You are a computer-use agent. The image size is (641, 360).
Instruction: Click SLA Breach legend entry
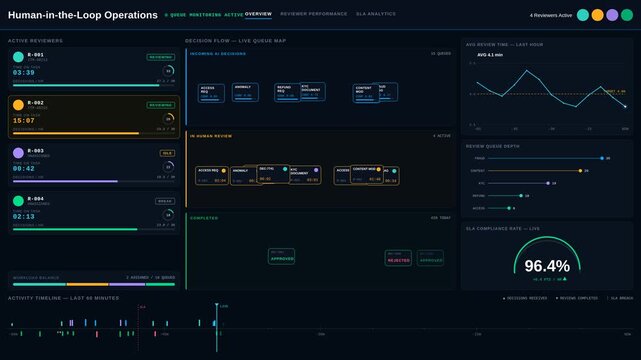[x=620, y=298]
